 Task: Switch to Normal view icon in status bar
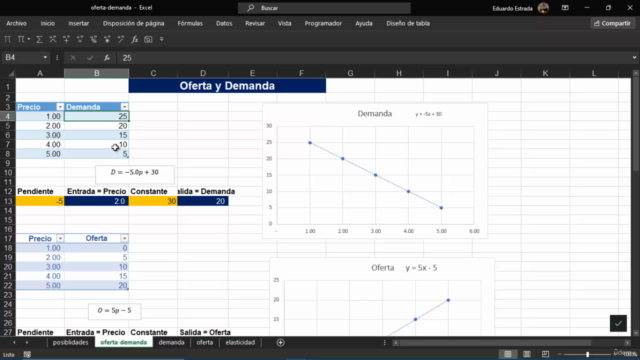[x=507, y=354]
